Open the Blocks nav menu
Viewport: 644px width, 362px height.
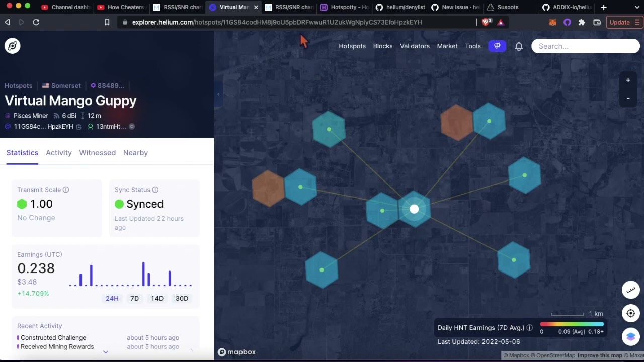pyautogui.click(x=383, y=46)
